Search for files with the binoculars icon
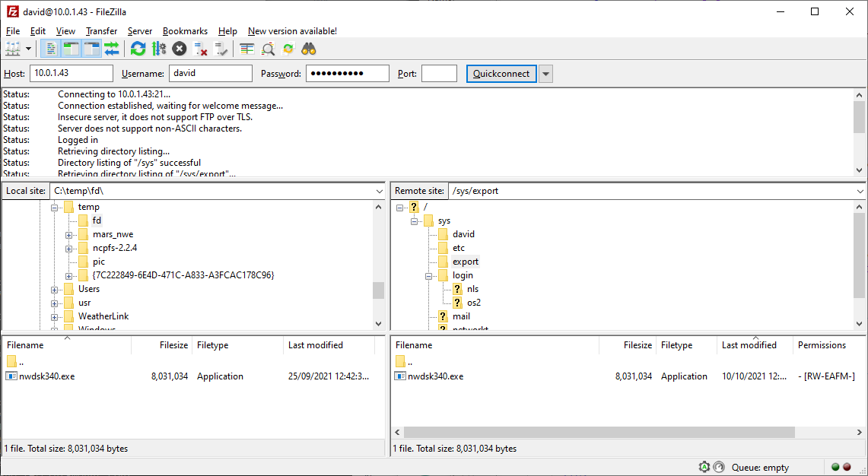The width and height of the screenshot is (868, 476). pos(308,49)
